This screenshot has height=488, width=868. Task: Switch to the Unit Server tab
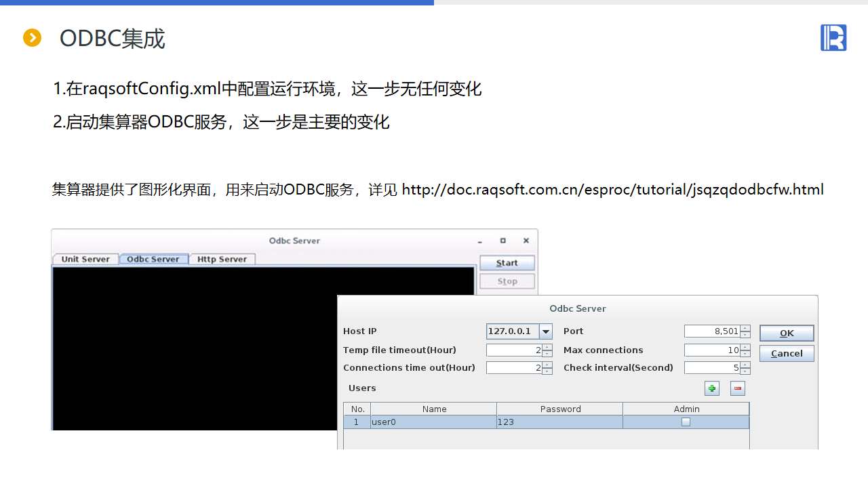click(x=85, y=259)
